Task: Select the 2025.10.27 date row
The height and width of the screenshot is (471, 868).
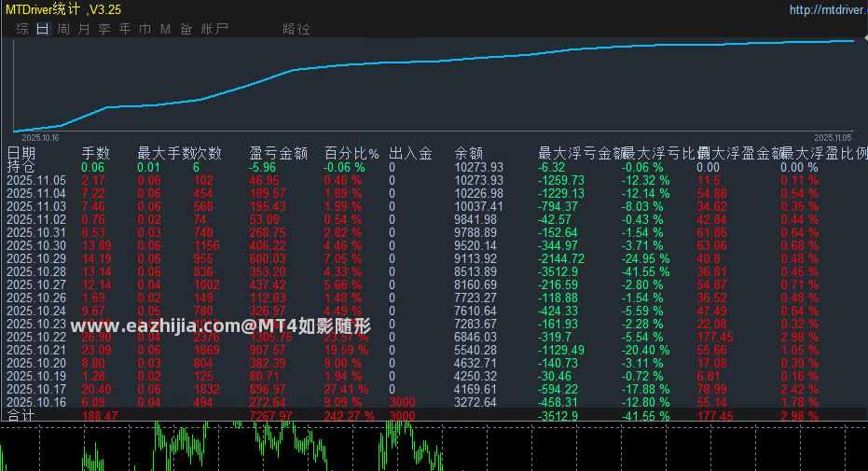Action: (36, 285)
